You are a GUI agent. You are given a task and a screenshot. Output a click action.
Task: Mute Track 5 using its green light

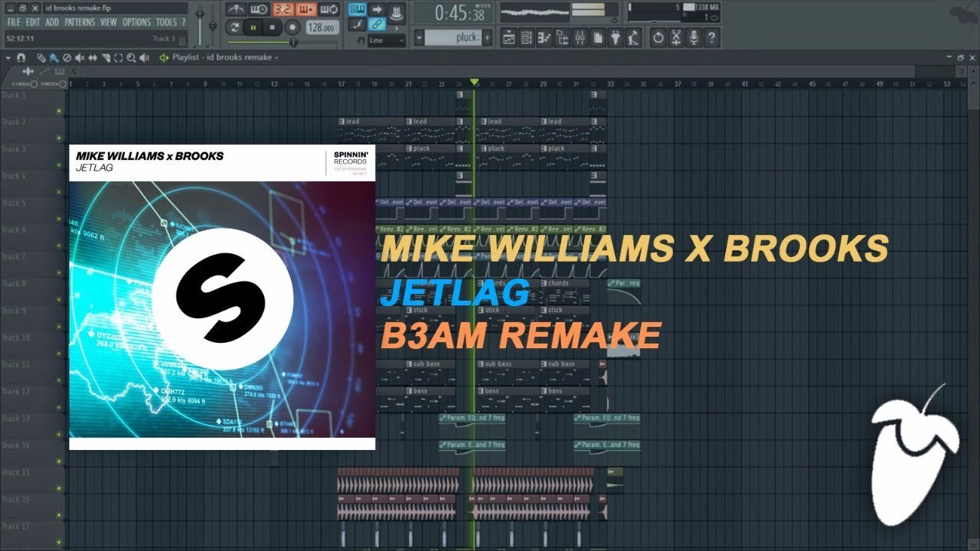[x=58, y=219]
